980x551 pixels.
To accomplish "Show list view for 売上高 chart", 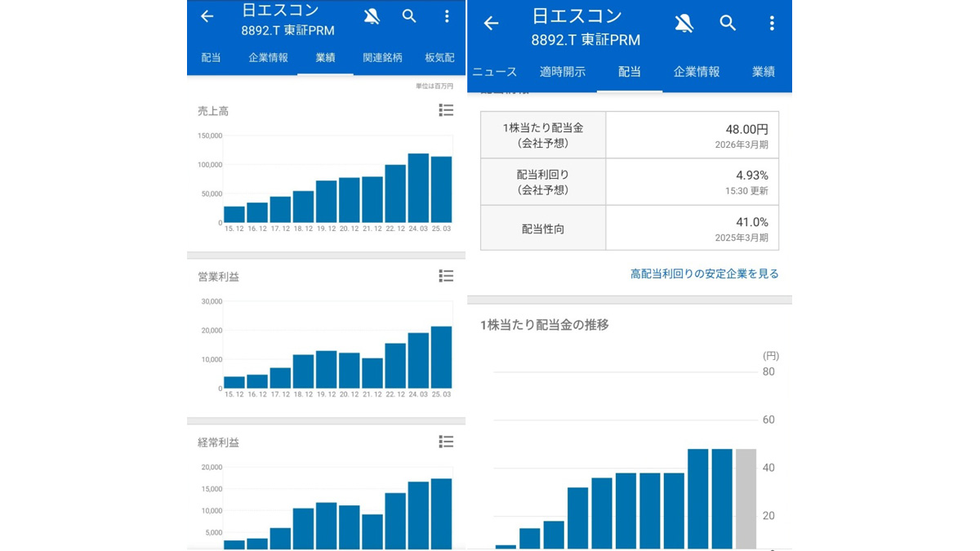I will pos(446,110).
